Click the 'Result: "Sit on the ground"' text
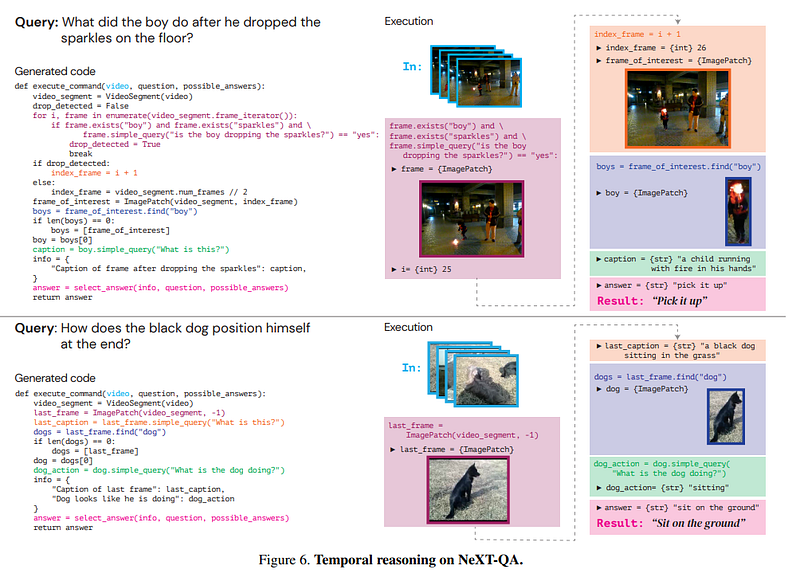 click(x=671, y=524)
